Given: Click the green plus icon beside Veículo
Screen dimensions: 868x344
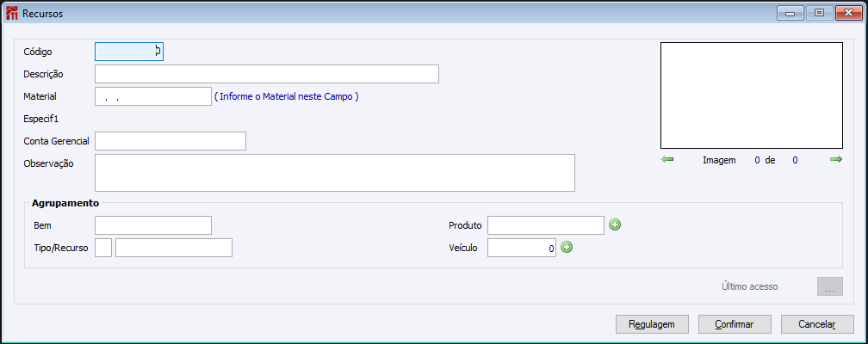Looking at the screenshot, I should tap(567, 248).
